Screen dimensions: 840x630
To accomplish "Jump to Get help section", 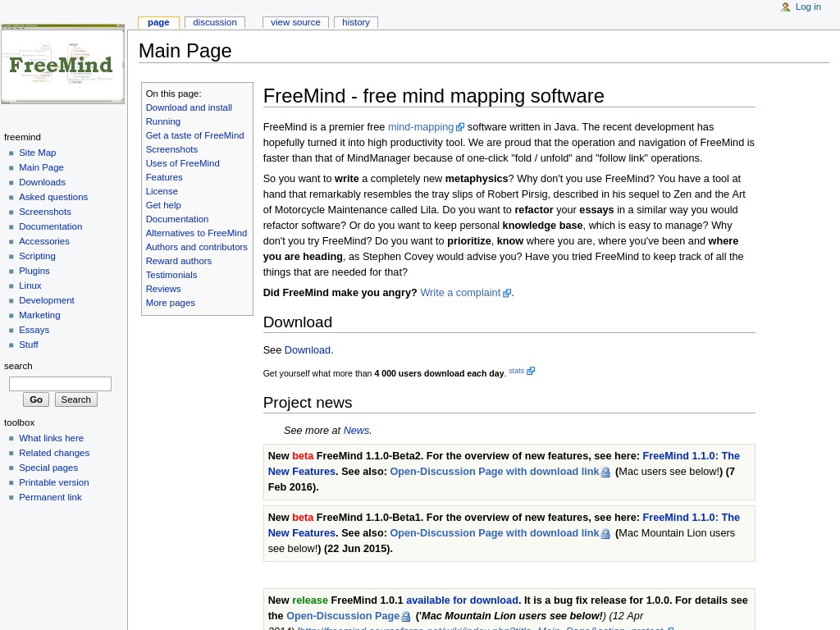I will 163,205.
